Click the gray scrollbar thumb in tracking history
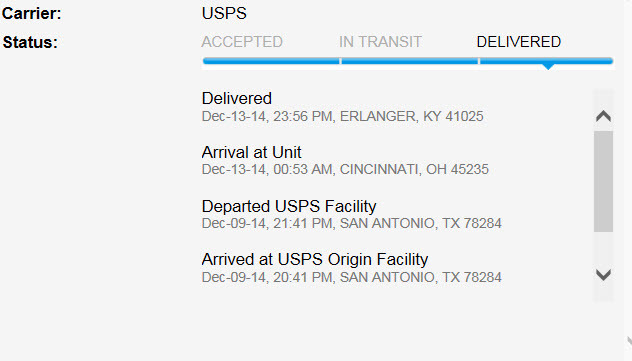632x361 pixels. [x=603, y=181]
